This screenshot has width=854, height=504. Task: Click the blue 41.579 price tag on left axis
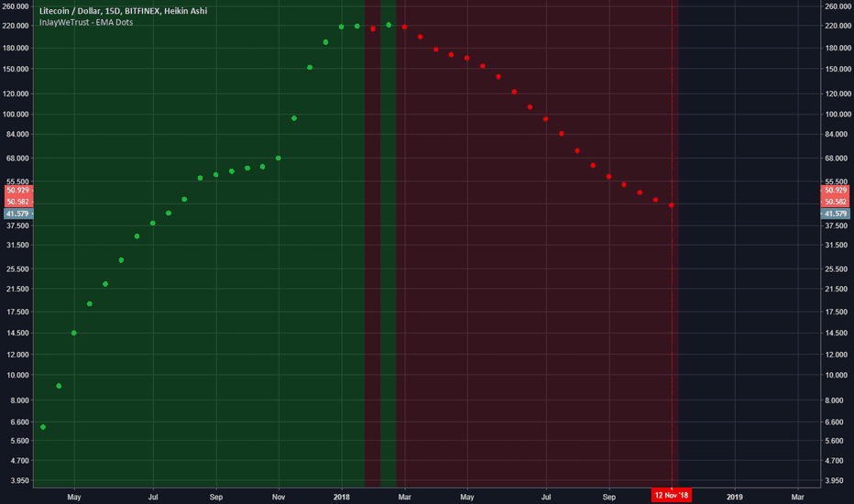[x=18, y=214]
